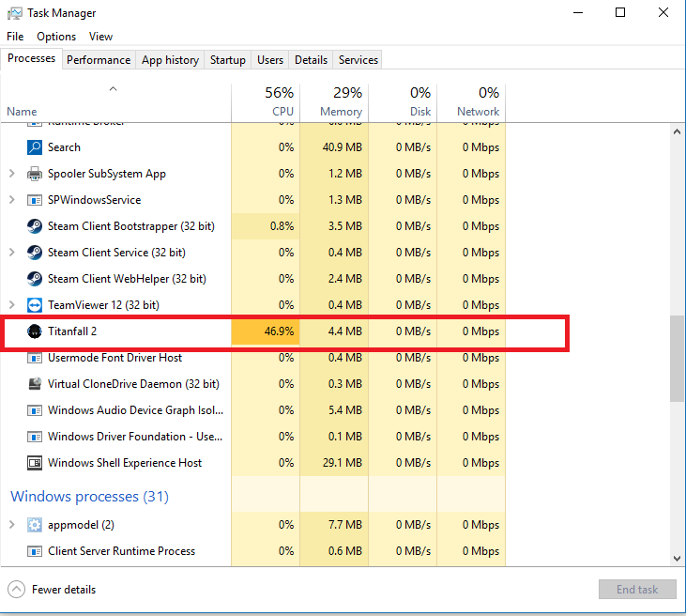Click the appmodel gear icon
686x616 pixels.
click(x=35, y=525)
